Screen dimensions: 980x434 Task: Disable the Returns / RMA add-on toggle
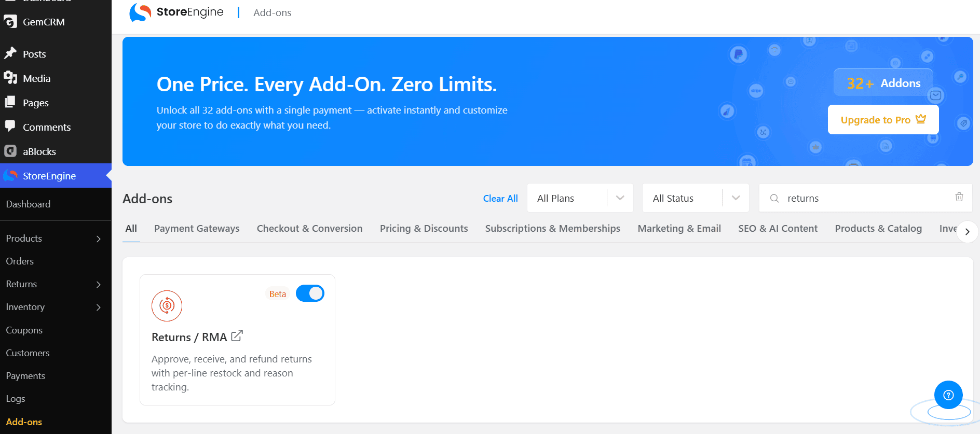coord(310,293)
